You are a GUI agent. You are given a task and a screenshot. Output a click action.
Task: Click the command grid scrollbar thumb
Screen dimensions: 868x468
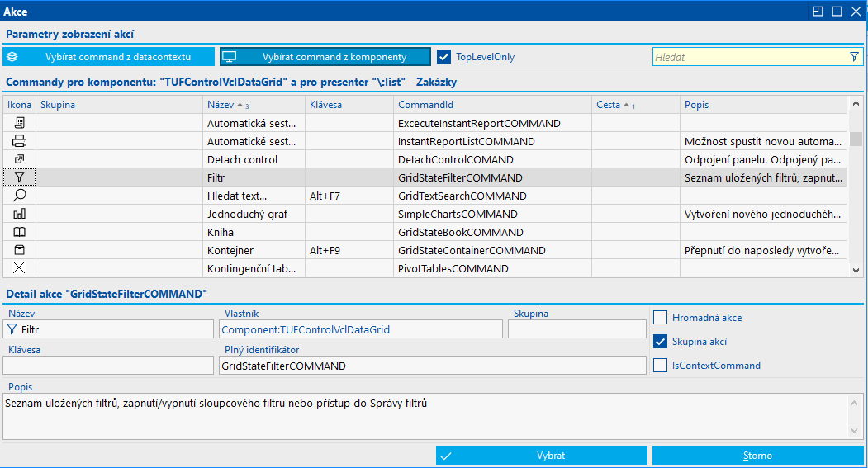(856, 139)
